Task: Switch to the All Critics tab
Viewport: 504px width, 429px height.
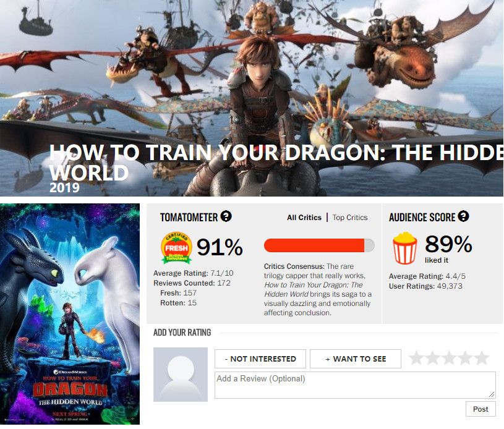Action: tap(304, 218)
